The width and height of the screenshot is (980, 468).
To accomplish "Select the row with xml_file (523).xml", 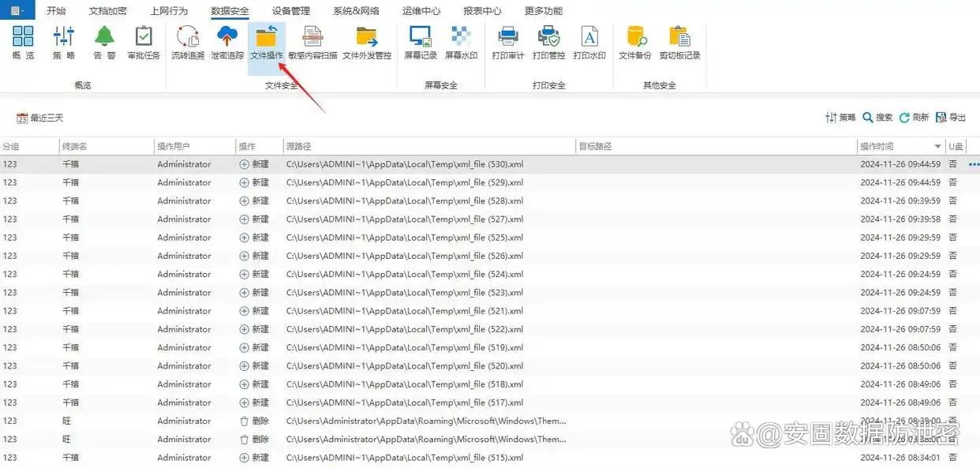I will point(490,292).
